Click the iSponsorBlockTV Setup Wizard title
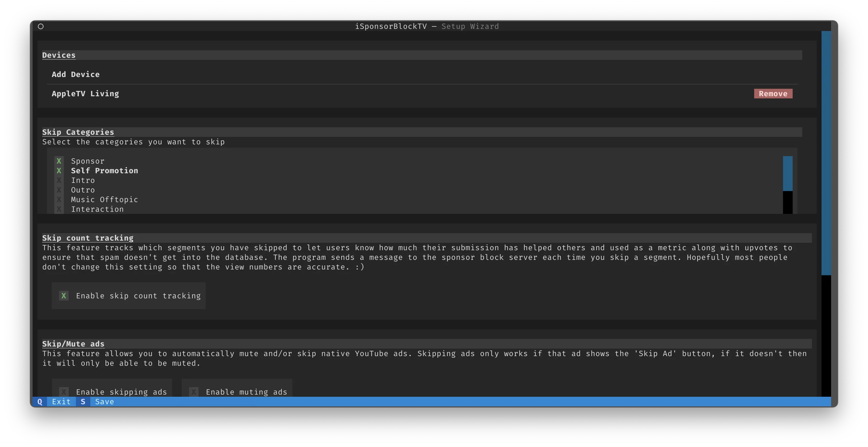Screen dimensions: 868x447 coord(427,26)
